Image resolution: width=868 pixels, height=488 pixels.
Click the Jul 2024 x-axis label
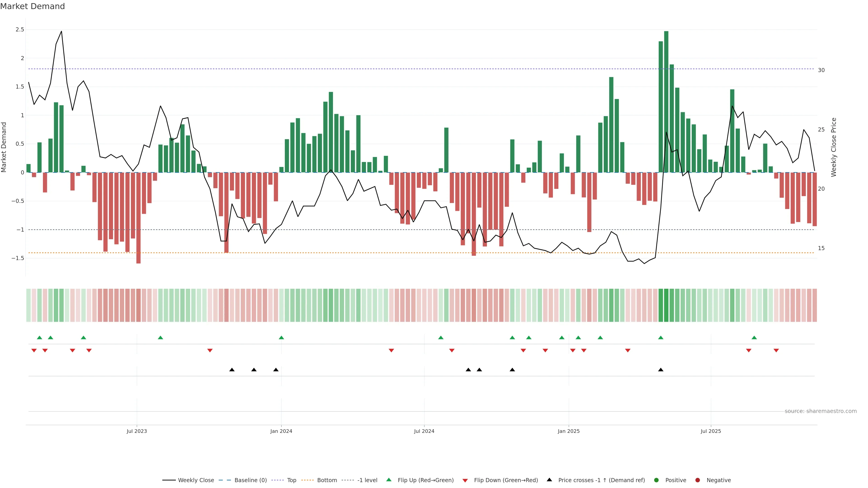click(424, 431)
